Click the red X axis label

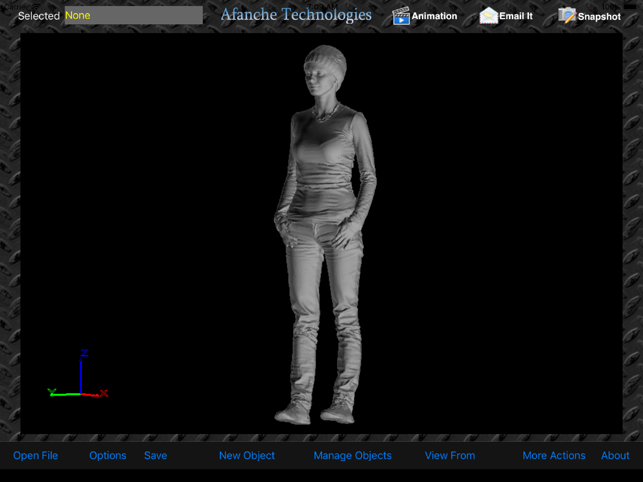tap(104, 393)
